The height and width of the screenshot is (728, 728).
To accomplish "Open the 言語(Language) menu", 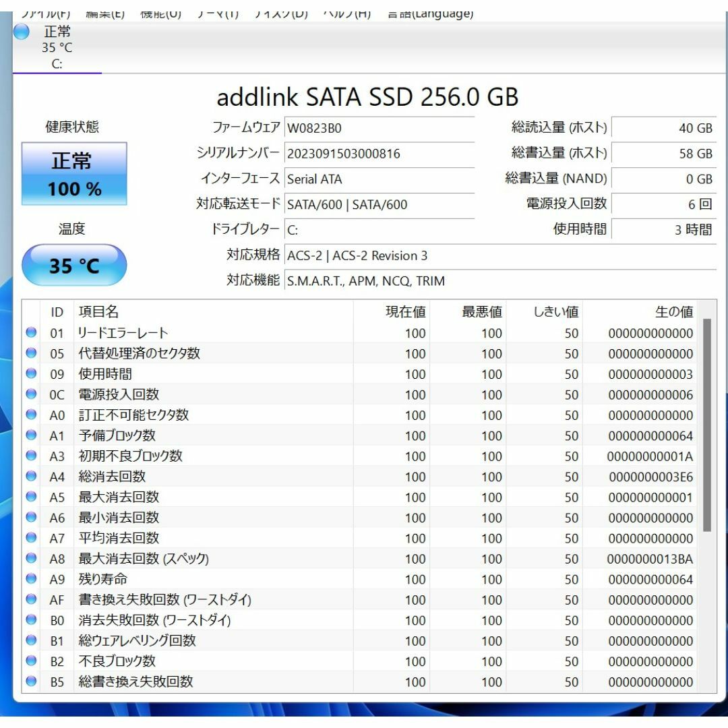I will pos(430,14).
